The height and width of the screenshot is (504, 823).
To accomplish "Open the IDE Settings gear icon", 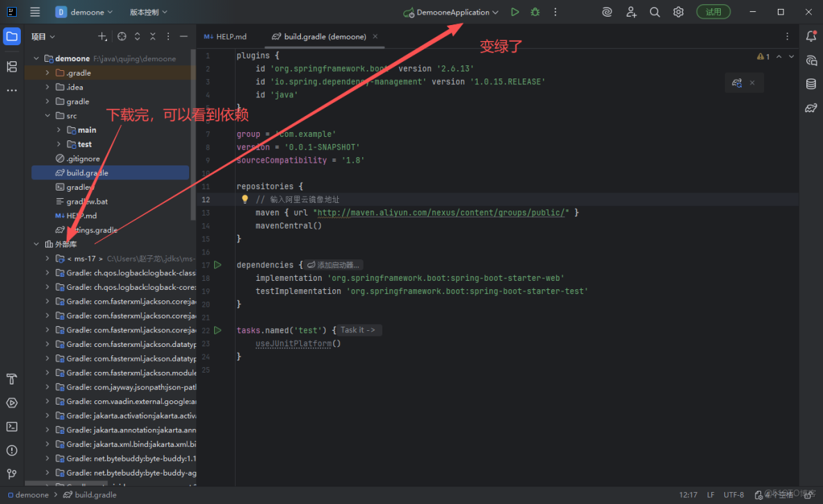I will point(678,12).
